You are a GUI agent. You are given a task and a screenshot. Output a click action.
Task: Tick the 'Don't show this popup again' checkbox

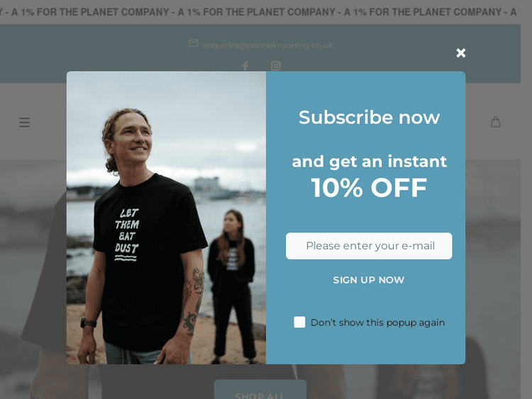point(299,322)
